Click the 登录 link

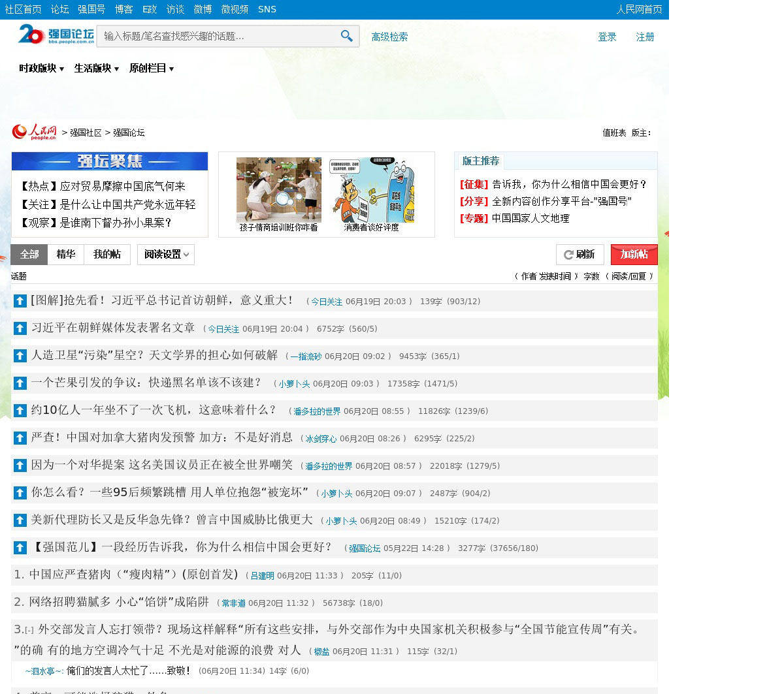pos(607,37)
